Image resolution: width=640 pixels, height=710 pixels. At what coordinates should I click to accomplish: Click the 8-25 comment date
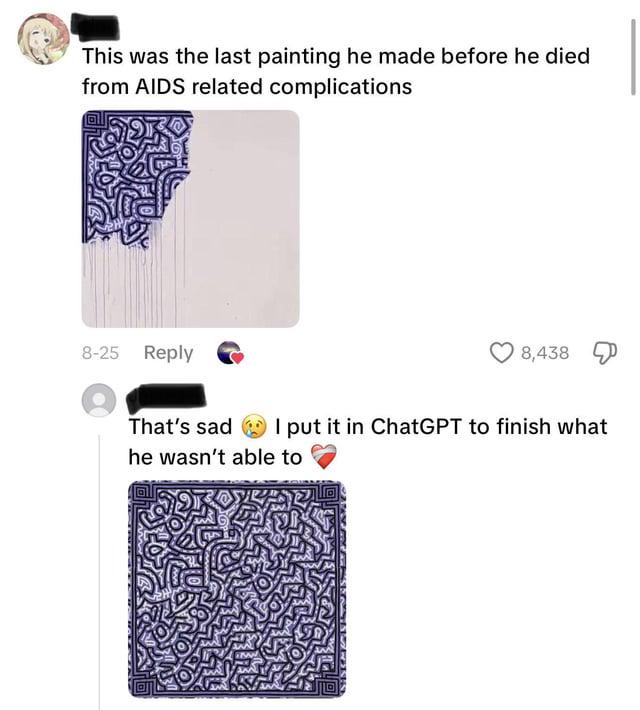100,353
